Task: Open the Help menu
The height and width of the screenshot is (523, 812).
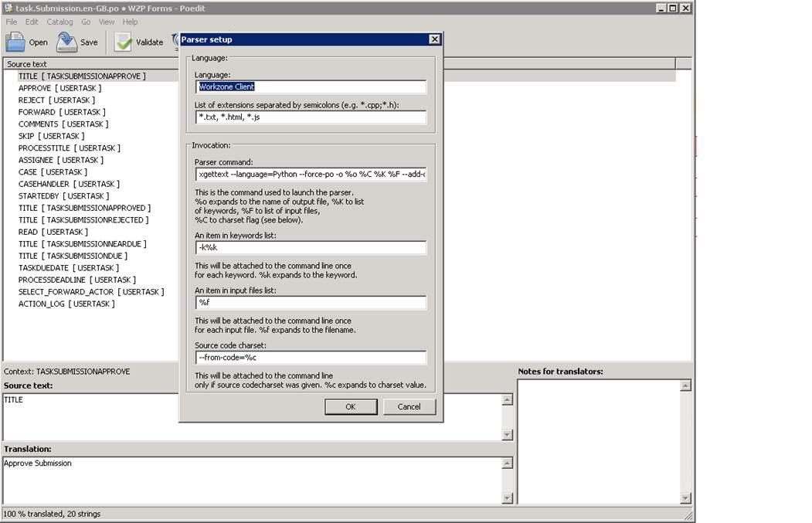Action: pyautogui.click(x=130, y=22)
